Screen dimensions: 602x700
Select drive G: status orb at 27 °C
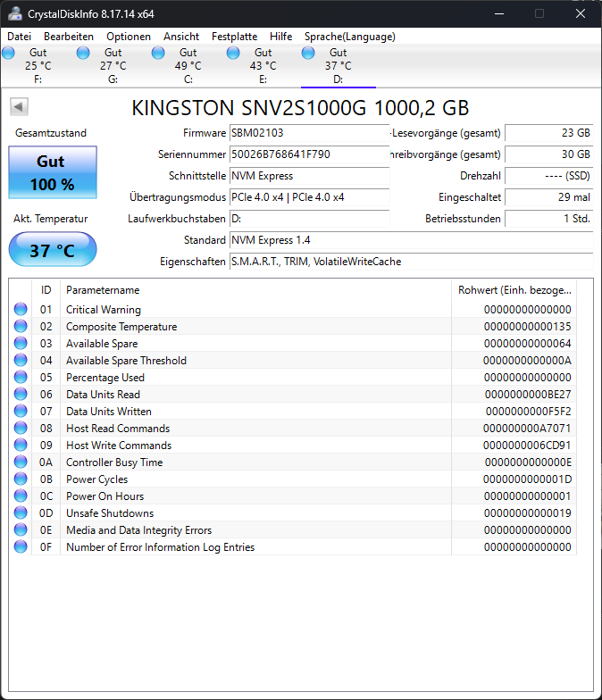pyautogui.click(x=83, y=54)
